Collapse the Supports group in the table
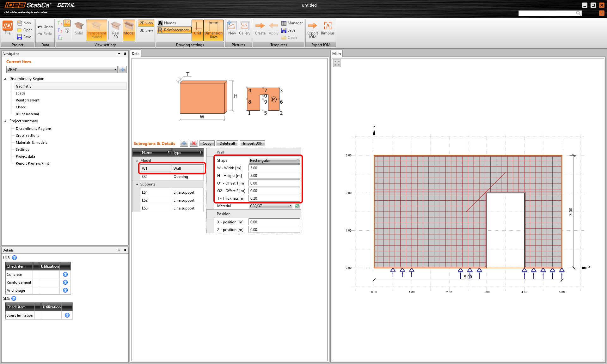Screen dimensions: 607x364 pos(137,185)
